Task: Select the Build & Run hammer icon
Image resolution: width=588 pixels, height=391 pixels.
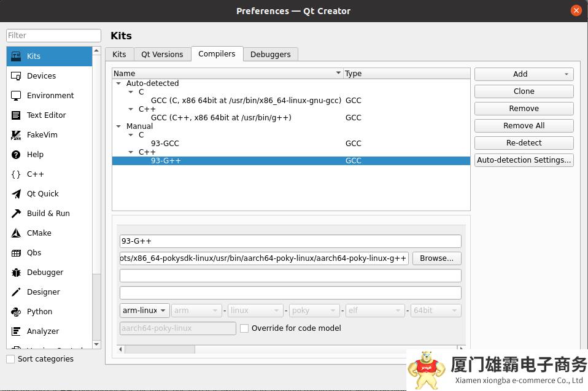Action: click(16, 214)
